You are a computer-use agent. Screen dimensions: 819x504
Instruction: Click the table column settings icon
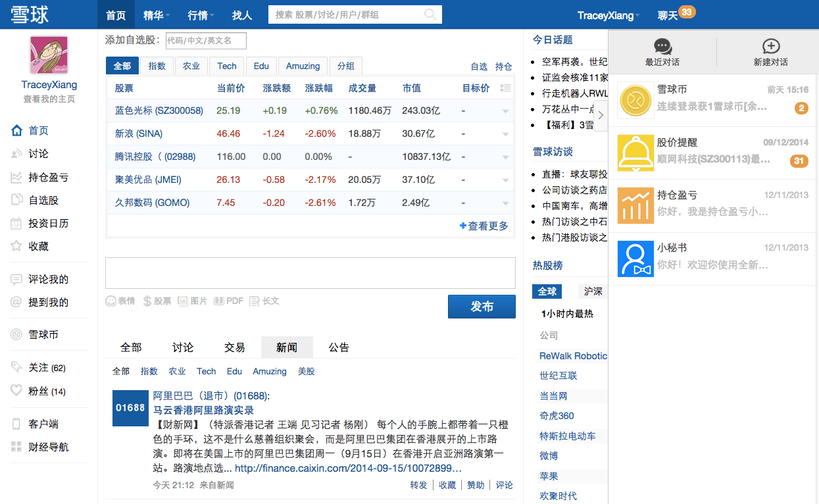click(x=505, y=88)
